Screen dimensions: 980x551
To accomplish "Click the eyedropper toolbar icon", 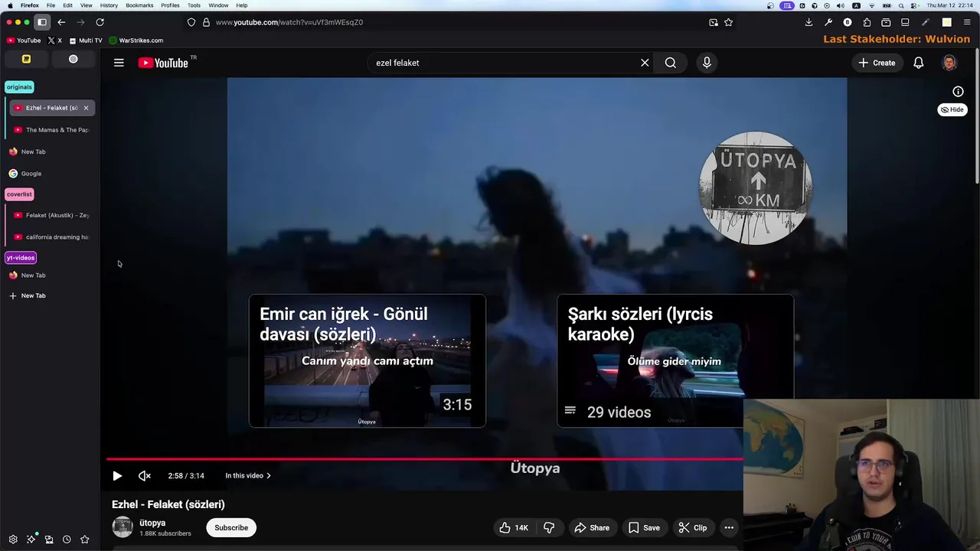I will click(925, 22).
